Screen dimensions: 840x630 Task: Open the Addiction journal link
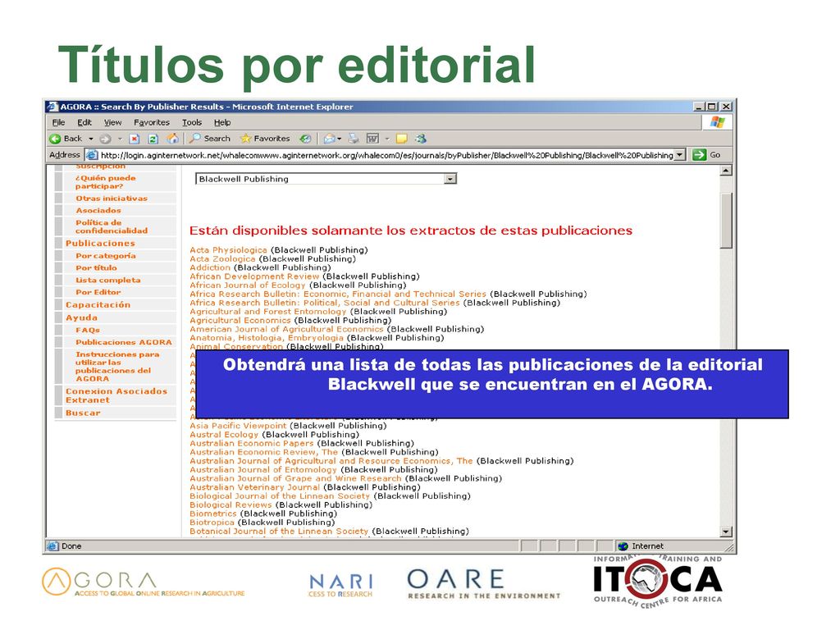(210, 268)
